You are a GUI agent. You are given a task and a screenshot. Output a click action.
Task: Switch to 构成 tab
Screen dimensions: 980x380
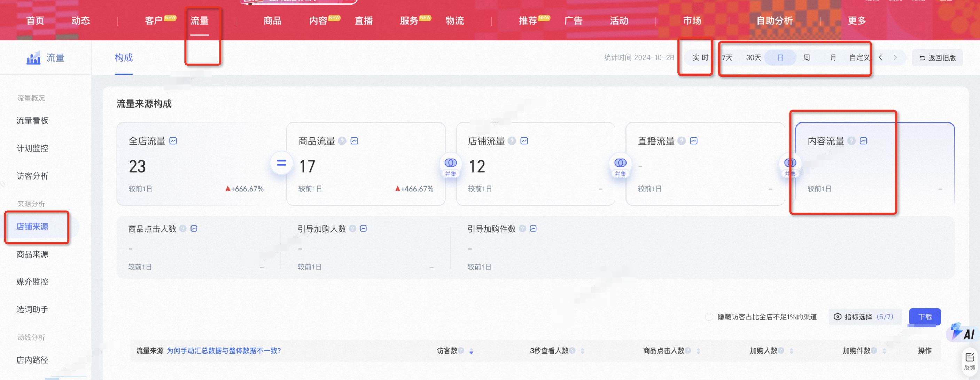click(x=124, y=57)
